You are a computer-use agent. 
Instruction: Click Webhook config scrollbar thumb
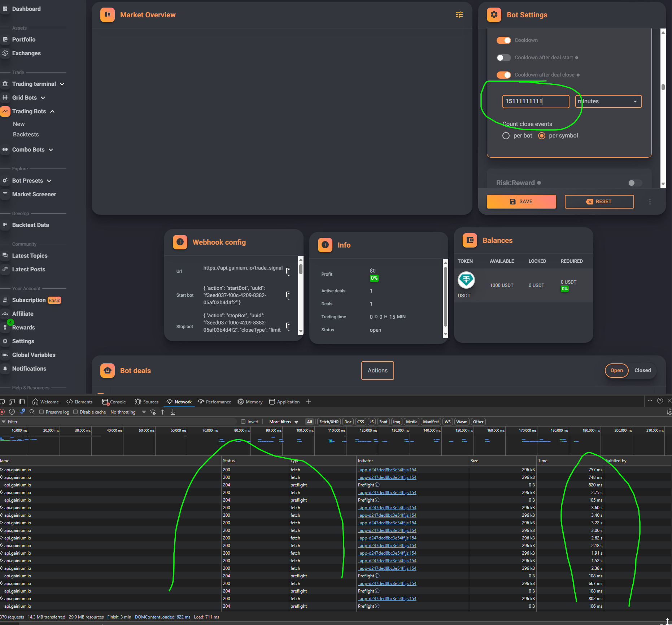(x=301, y=270)
